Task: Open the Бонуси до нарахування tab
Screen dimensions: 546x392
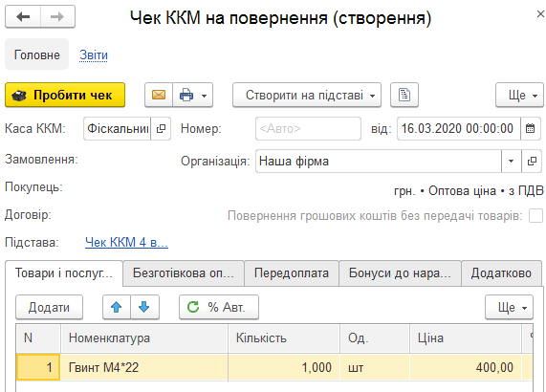Action: tap(400, 273)
